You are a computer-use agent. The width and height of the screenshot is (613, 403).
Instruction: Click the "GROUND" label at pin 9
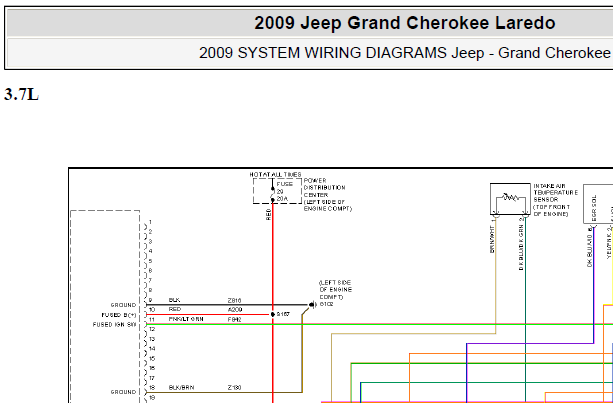coord(124,305)
